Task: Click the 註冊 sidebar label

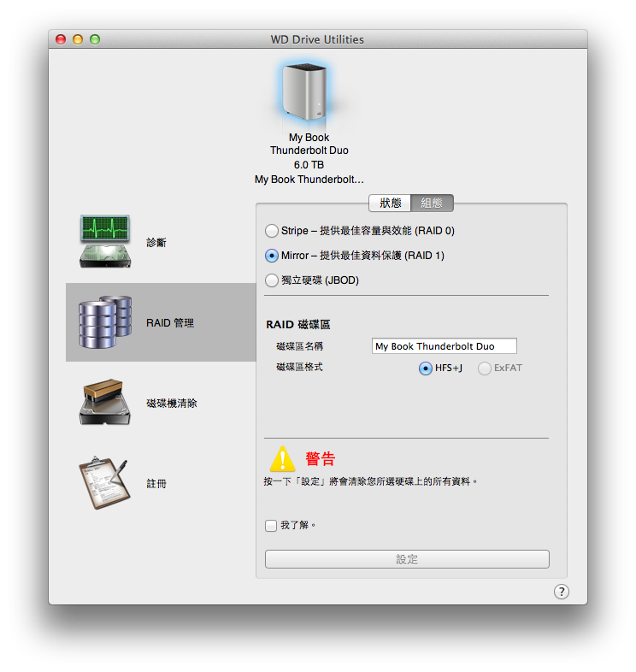Action: (156, 484)
